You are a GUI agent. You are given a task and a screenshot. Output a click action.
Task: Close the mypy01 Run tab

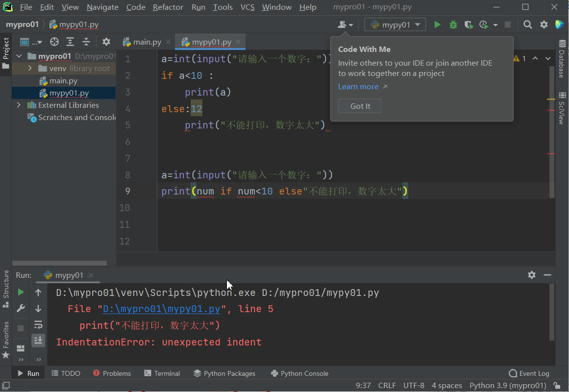91,275
